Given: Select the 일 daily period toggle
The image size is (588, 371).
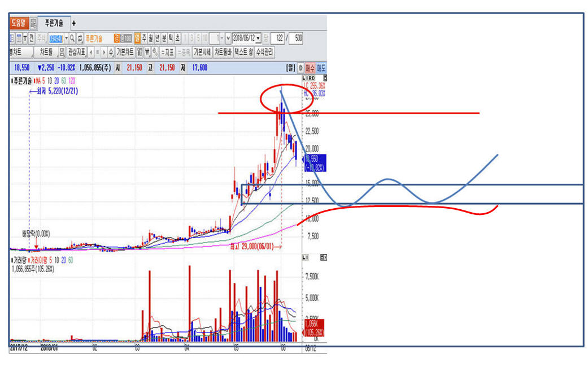Looking at the screenshot, I should [x=137, y=38].
